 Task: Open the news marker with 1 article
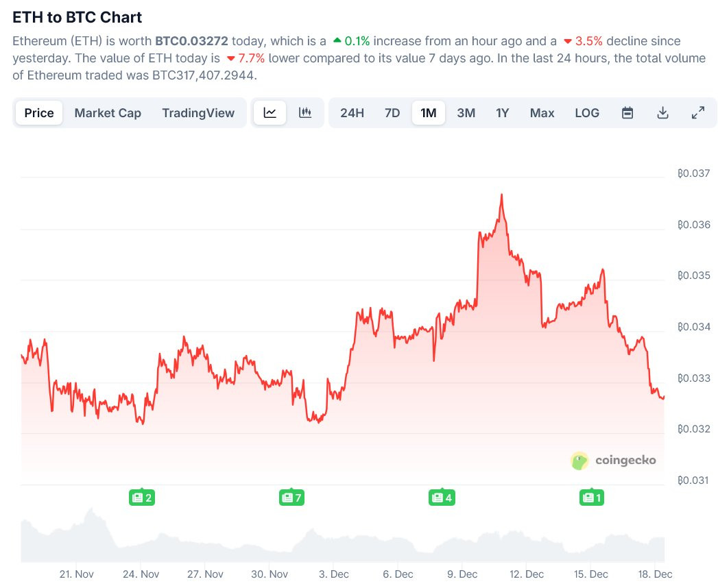coord(592,498)
